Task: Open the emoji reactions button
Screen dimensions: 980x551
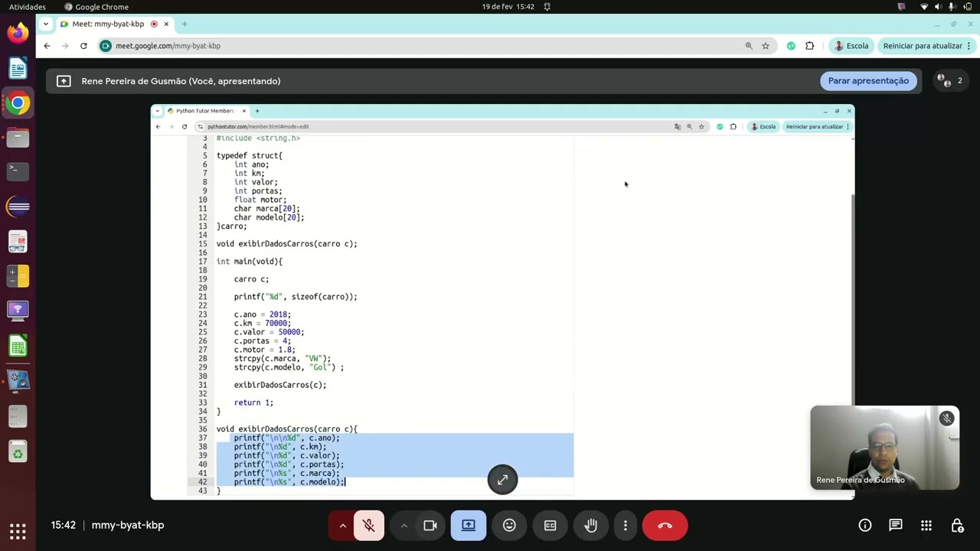Action: click(509, 525)
